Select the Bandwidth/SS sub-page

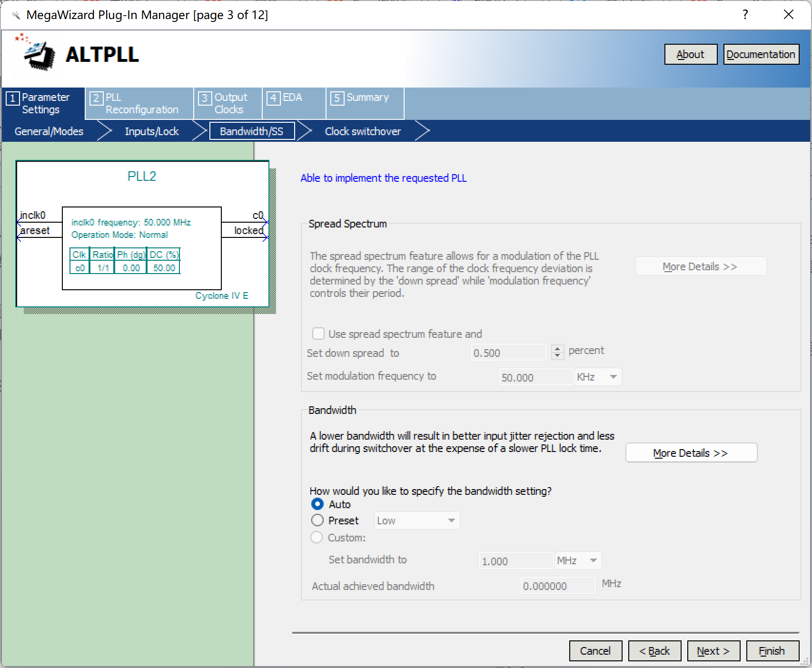252,131
